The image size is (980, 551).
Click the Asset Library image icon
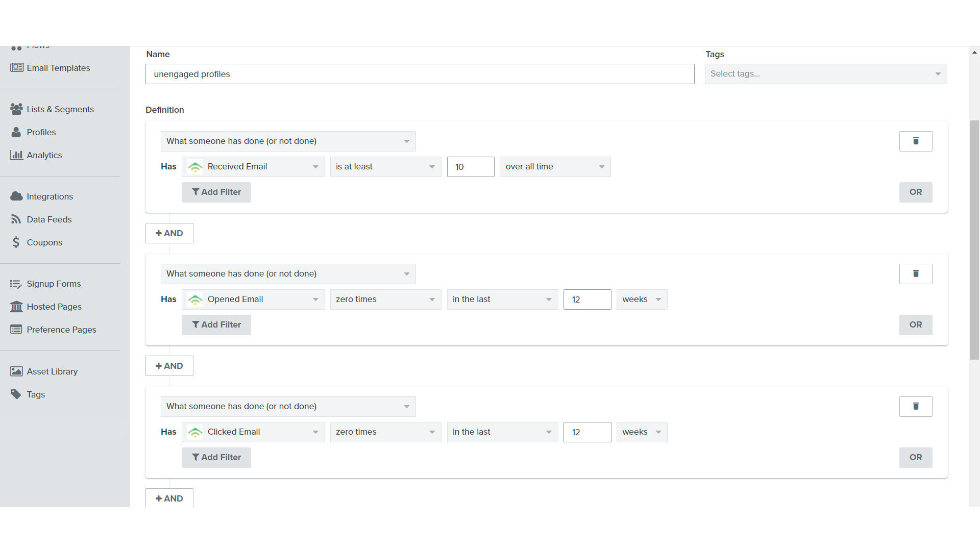16,371
